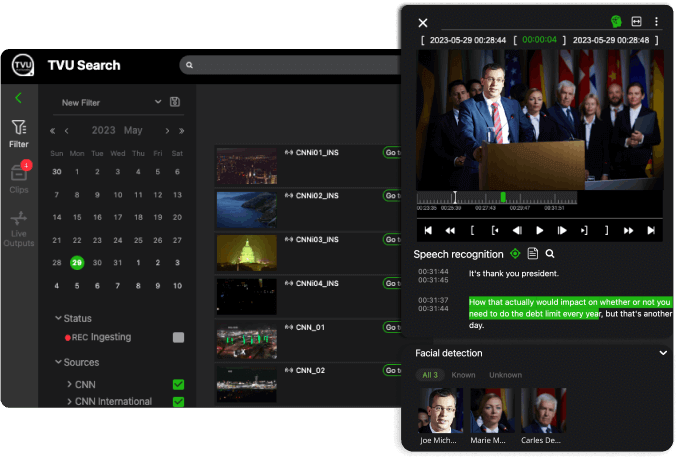Select May 29 on the calendar
Screen dimensions: 679x460
(x=77, y=262)
